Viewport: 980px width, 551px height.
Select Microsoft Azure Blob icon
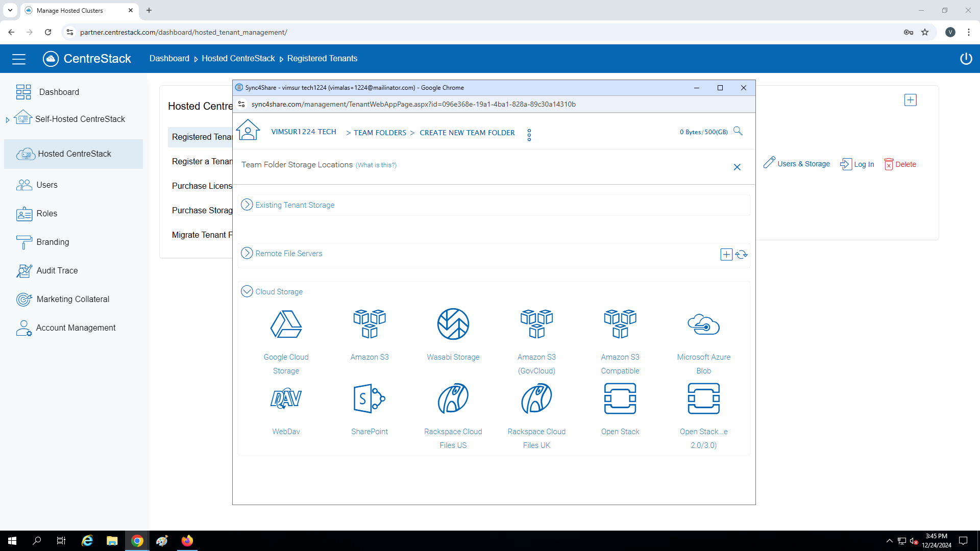(703, 324)
